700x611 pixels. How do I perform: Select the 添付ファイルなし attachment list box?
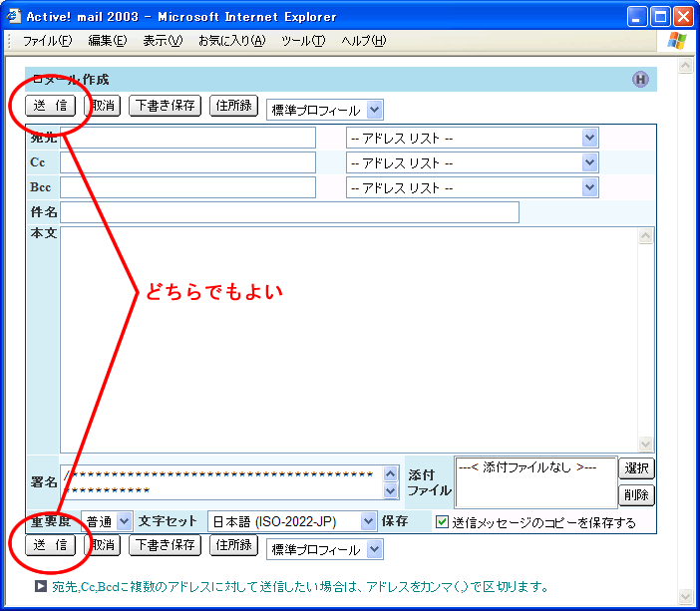click(535, 482)
